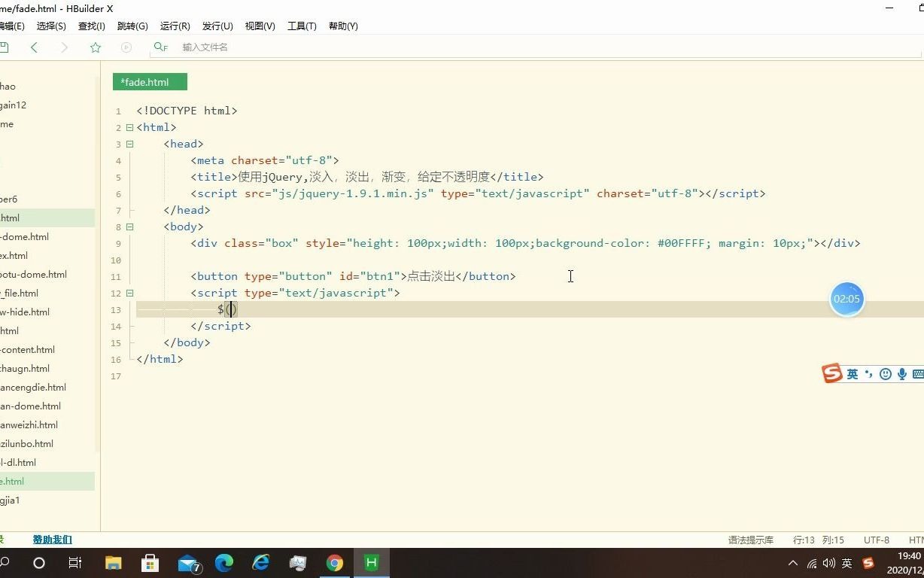Toggle the on-screen soft keyboard
Screen dimensions: 924x578
pyautogui.click(x=918, y=373)
